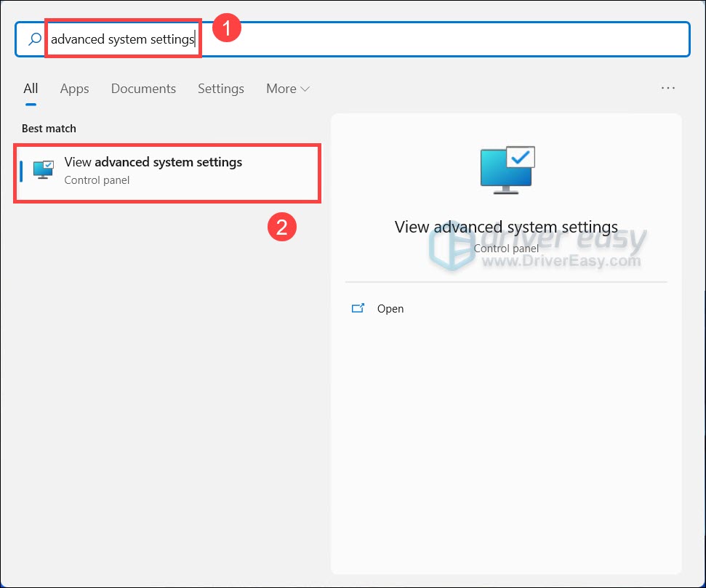Select the Settings search filter

click(220, 88)
